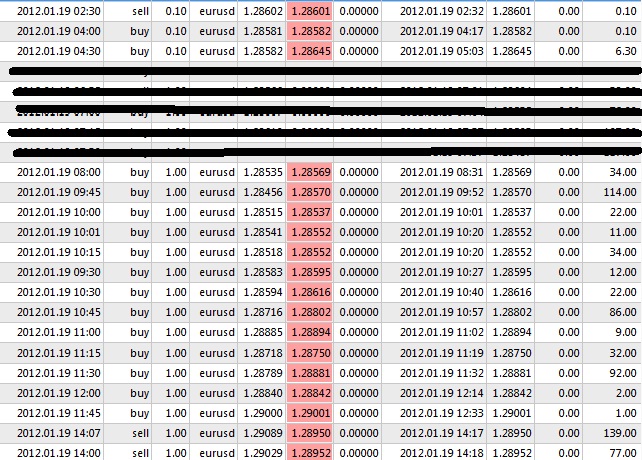Image resolution: width=642 pixels, height=460 pixels.
Task: Click close time 2012.01.19 12:33
Action: pos(441,413)
